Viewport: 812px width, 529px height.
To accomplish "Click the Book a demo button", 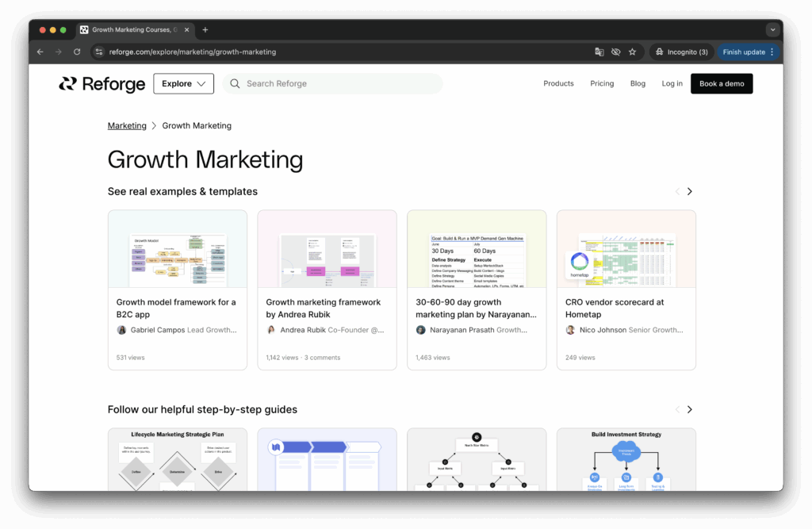I will tap(722, 83).
